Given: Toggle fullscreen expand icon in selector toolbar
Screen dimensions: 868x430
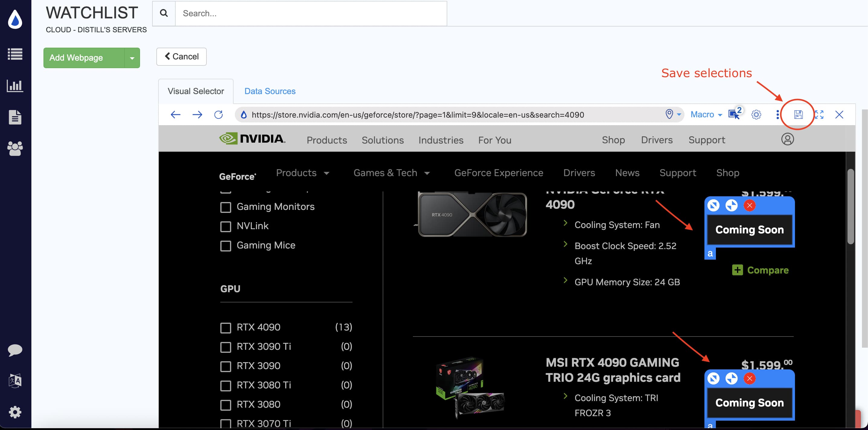Looking at the screenshot, I should (x=819, y=115).
